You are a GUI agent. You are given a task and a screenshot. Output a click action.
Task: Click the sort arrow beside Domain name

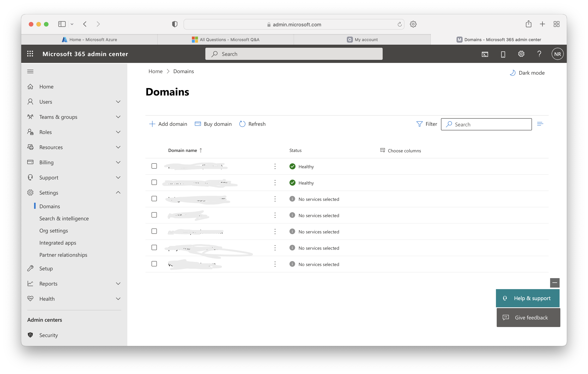coord(201,150)
